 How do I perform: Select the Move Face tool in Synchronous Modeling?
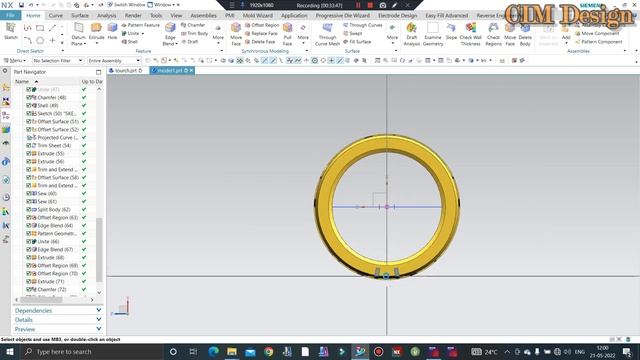236,34
